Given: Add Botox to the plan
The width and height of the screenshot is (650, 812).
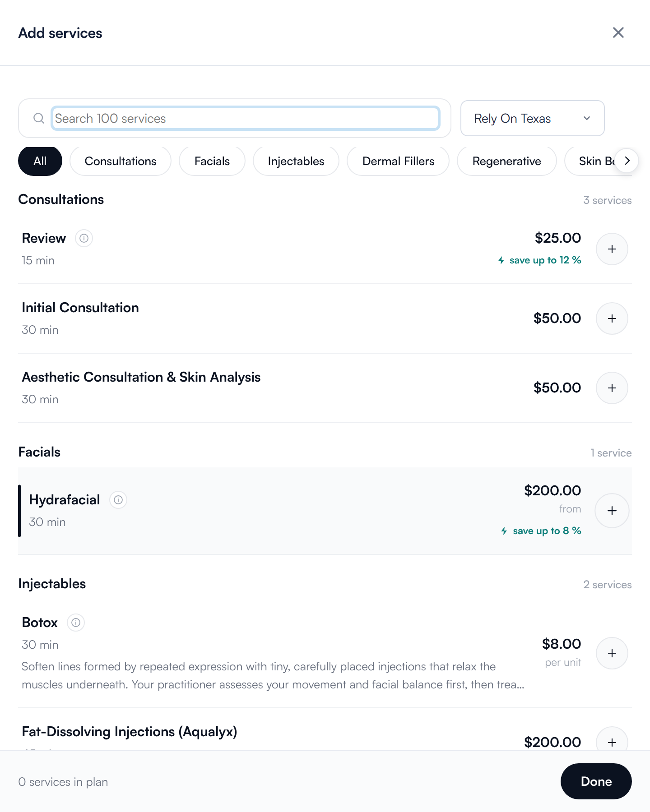Looking at the screenshot, I should tap(612, 653).
